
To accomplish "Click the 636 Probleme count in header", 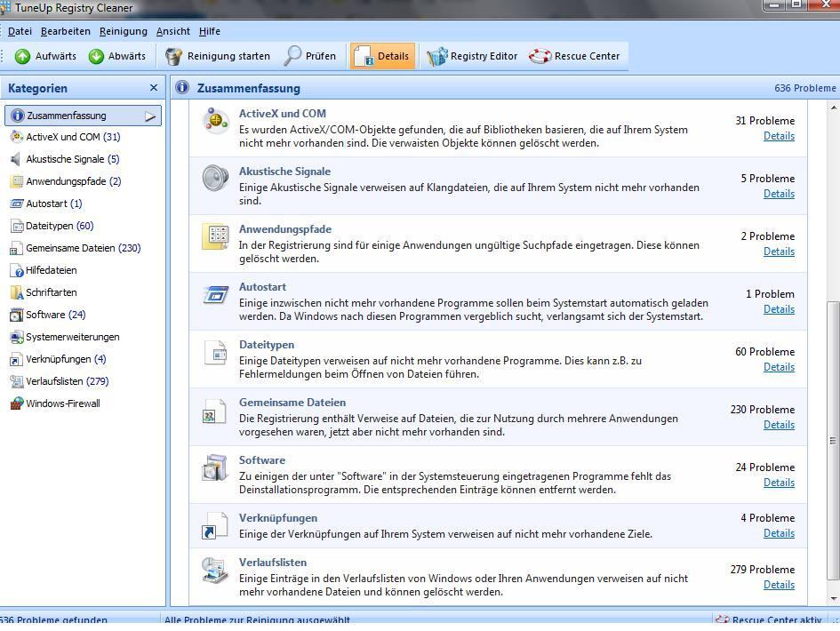I will 804,88.
